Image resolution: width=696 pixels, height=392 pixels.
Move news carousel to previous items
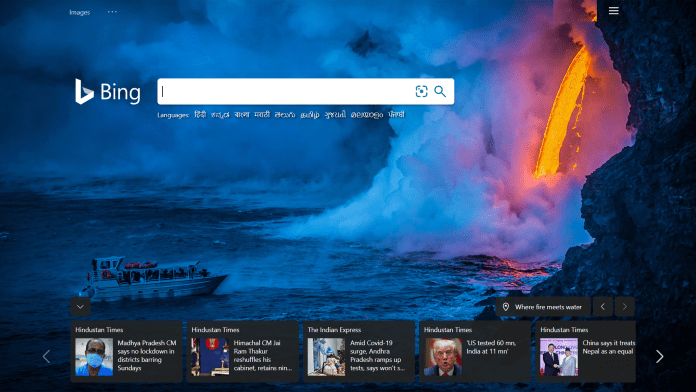tap(46, 356)
